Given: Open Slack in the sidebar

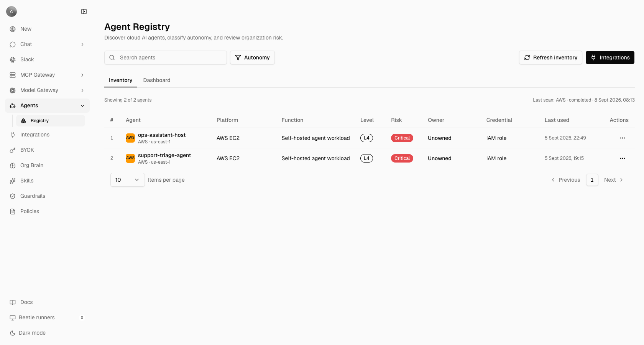Looking at the screenshot, I should 47,59.
